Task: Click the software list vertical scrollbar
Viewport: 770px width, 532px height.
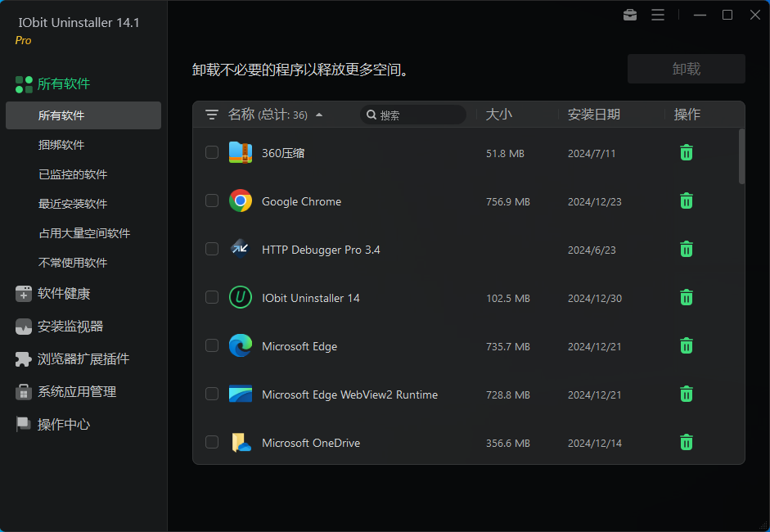Action: (741, 156)
